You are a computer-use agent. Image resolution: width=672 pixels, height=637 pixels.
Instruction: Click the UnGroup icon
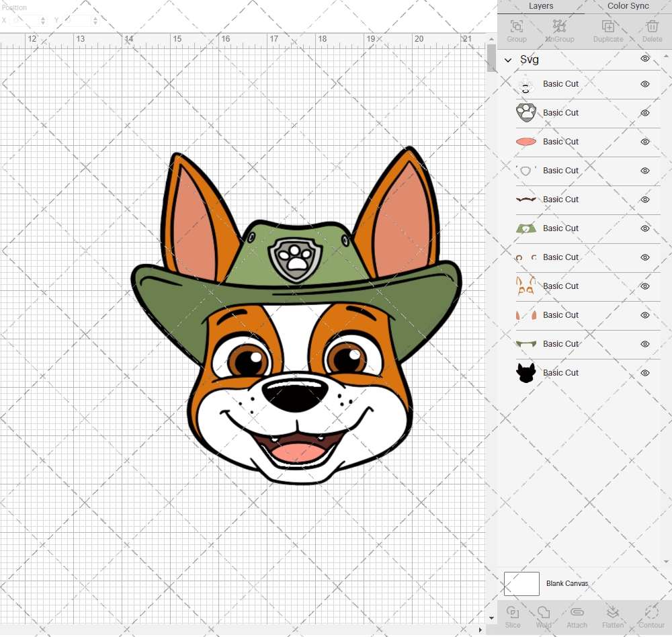(559, 27)
